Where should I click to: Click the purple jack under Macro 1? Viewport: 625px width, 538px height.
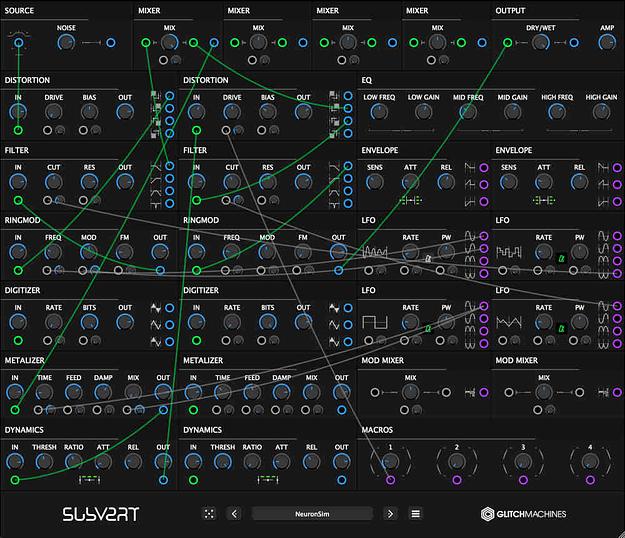click(x=390, y=480)
